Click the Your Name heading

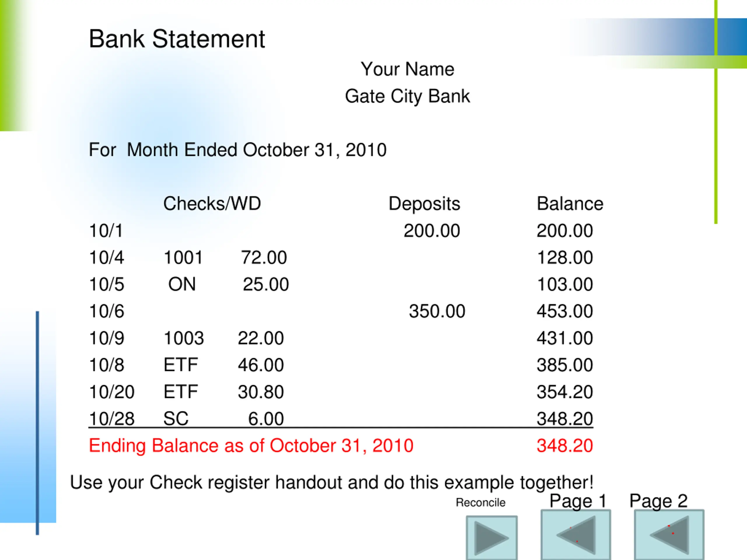(x=407, y=69)
